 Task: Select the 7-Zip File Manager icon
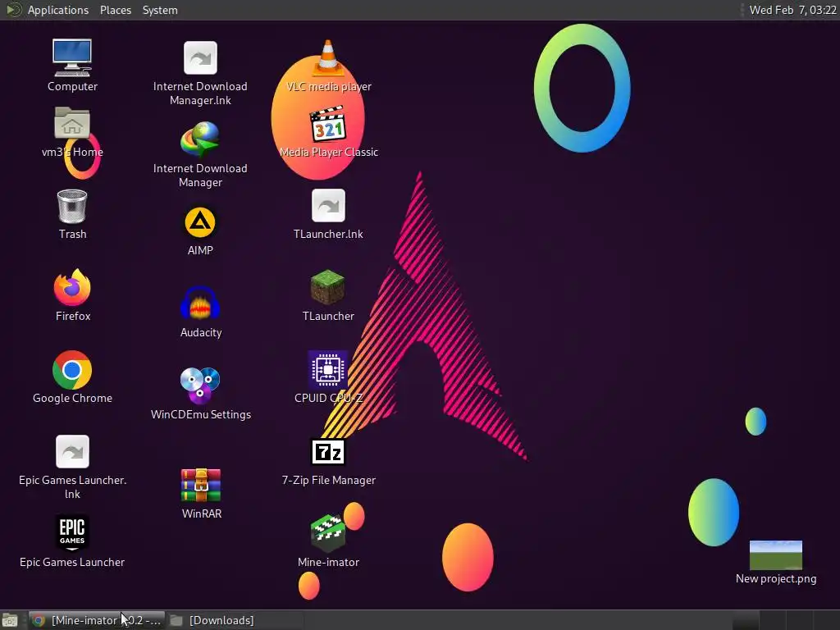328,452
